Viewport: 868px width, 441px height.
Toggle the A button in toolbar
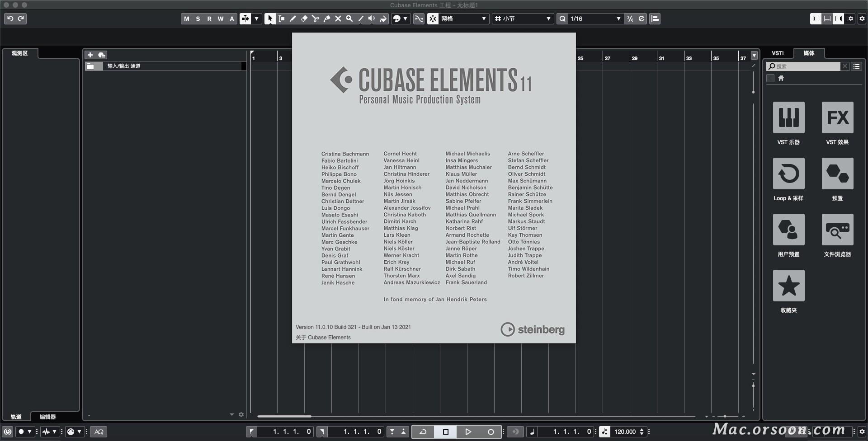coord(231,19)
